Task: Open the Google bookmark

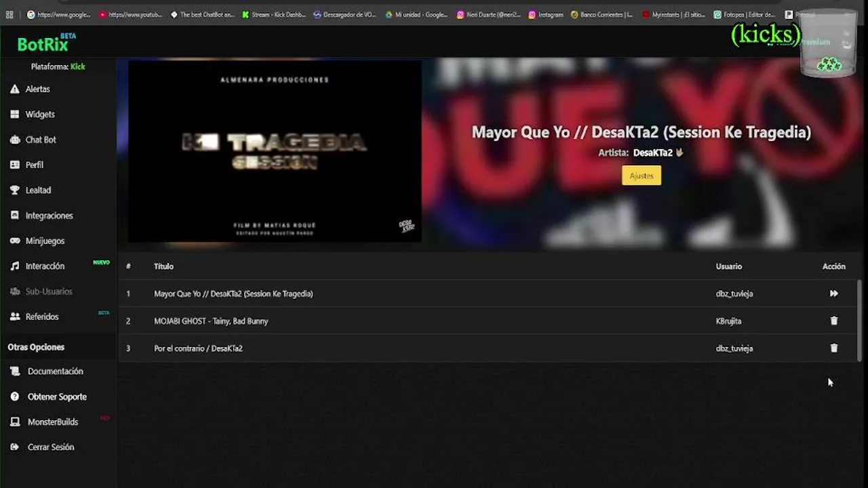Action: pos(58,14)
